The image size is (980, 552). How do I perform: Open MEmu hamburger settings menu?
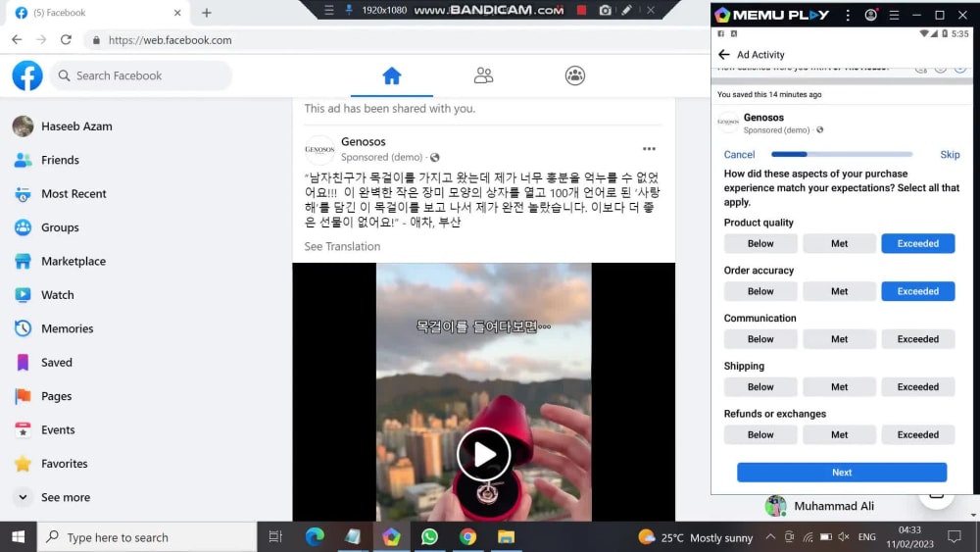(895, 15)
